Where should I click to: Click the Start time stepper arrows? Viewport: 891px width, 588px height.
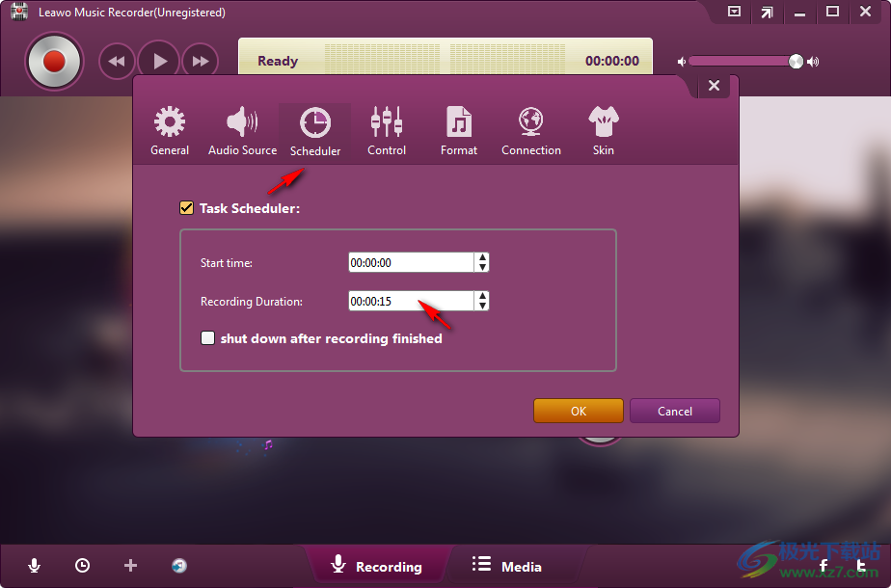point(482,262)
